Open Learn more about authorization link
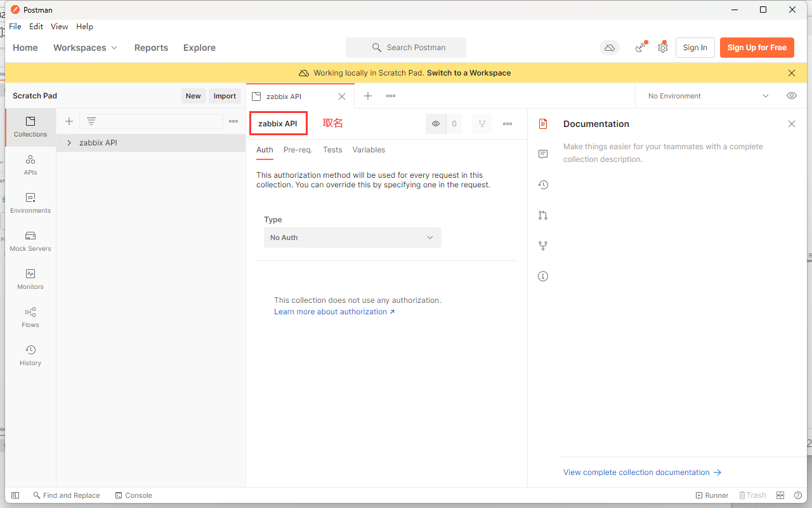This screenshot has height=508, width=812. (x=334, y=312)
